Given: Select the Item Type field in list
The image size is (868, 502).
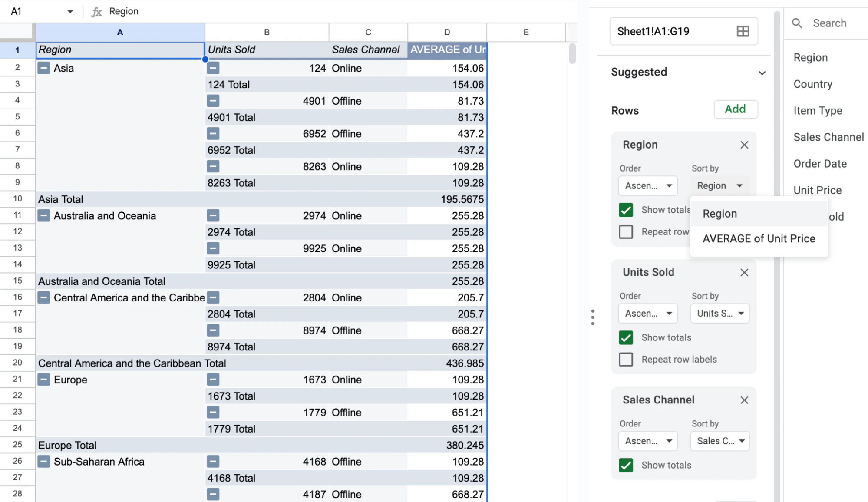Looking at the screenshot, I should tap(818, 111).
